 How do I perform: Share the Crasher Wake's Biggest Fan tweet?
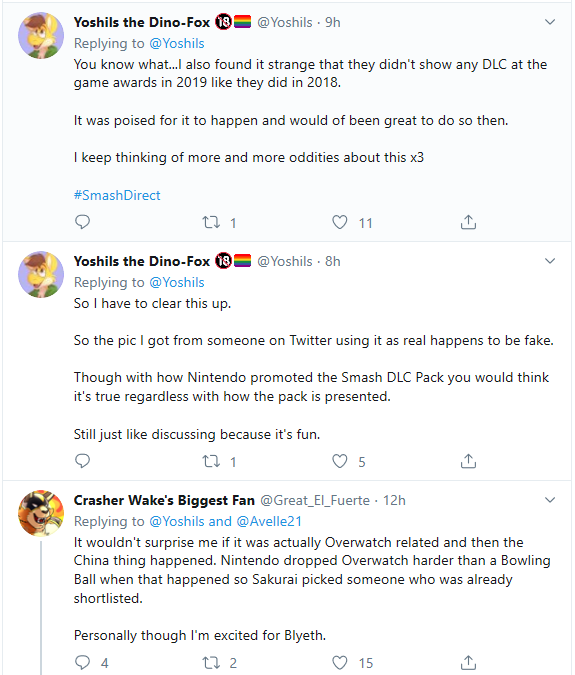click(468, 662)
